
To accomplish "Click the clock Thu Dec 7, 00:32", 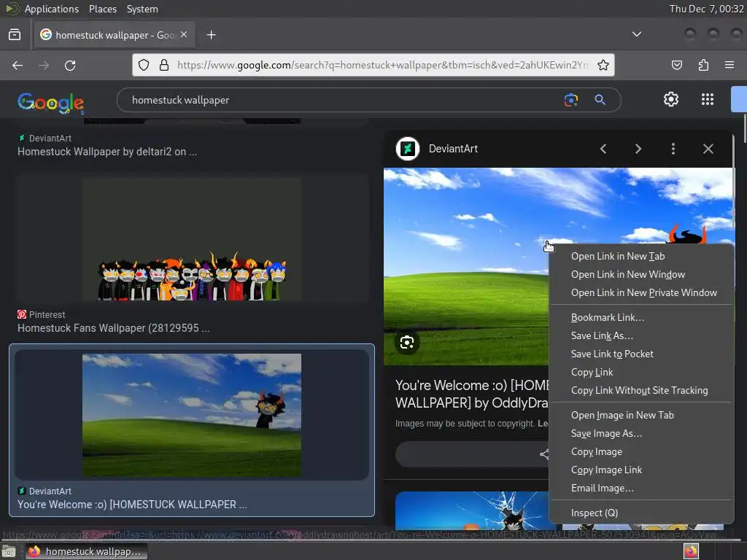I will [706, 9].
